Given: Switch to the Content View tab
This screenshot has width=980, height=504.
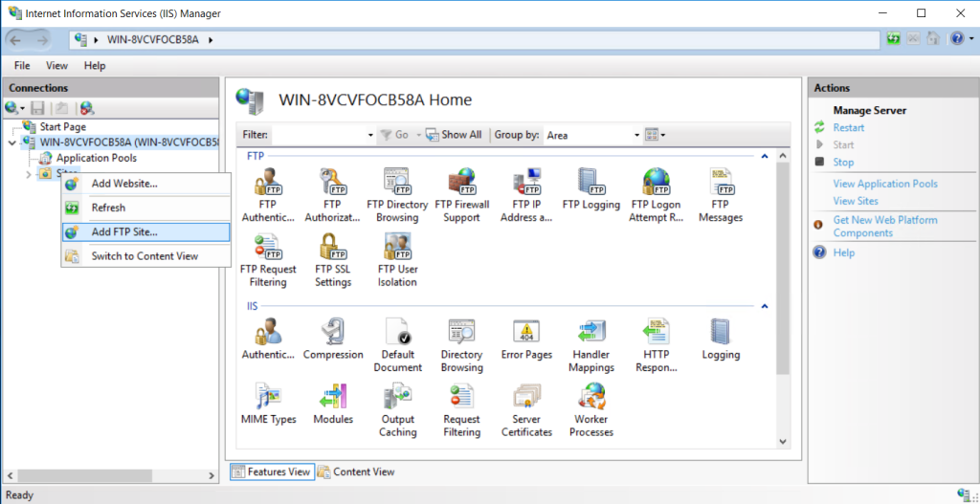Looking at the screenshot, I should (x=356, y=471).
